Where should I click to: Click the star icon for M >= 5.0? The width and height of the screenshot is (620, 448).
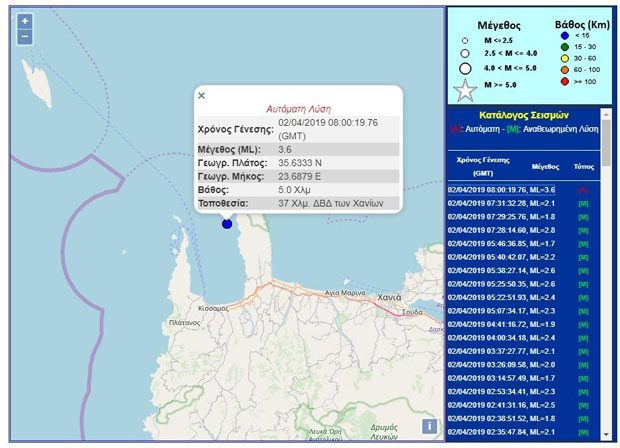465,90
